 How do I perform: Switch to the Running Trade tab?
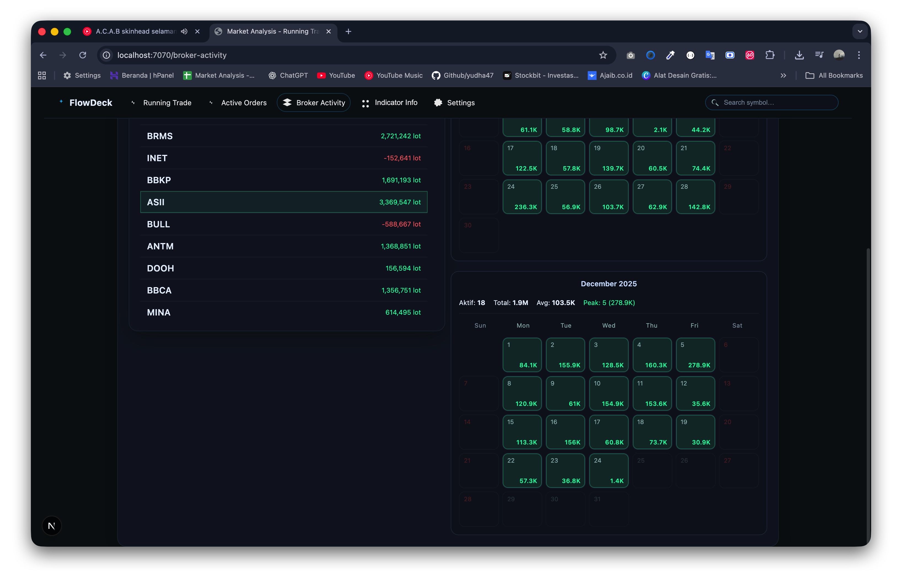click(x=167, y=103)
